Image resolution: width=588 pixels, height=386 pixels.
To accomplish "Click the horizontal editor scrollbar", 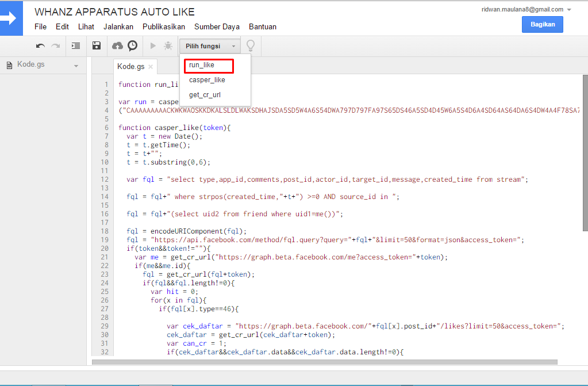I will [324, 362].
